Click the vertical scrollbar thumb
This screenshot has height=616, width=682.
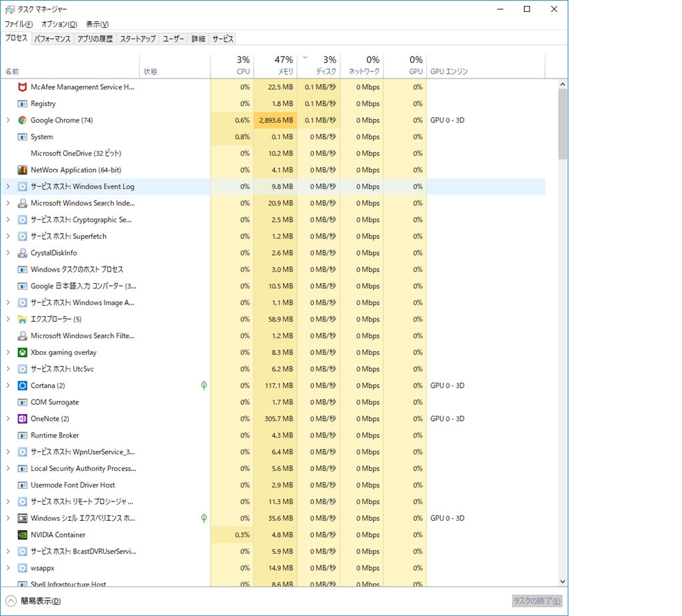tap(562, 124)
